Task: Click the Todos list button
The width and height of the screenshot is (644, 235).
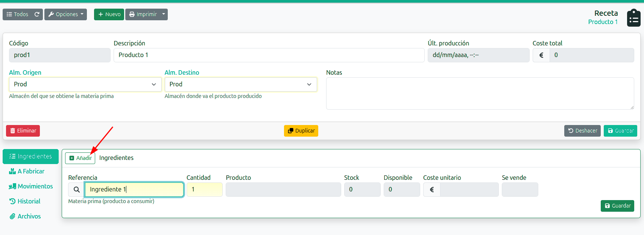Action: point(17,14)
